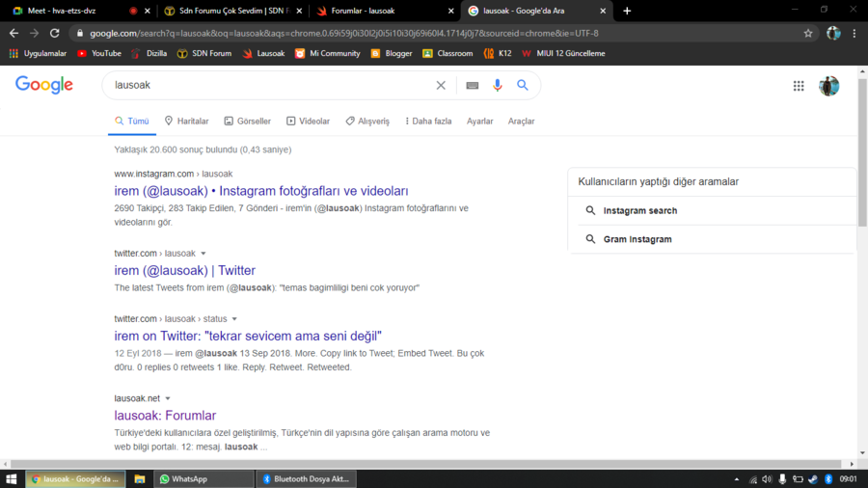868x488 pixels.
Task: Show hidden system tray icons
Action: [x=736, y=479]
